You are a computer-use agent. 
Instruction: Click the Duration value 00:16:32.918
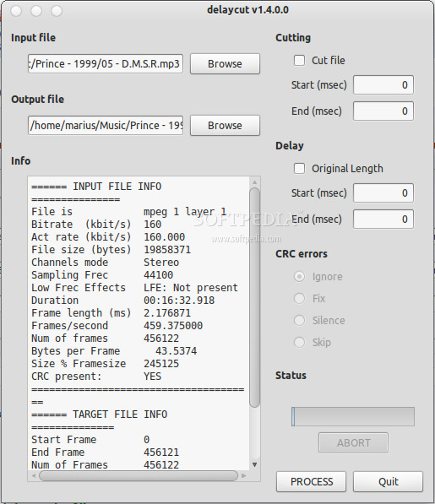click(x=179, y=301)
